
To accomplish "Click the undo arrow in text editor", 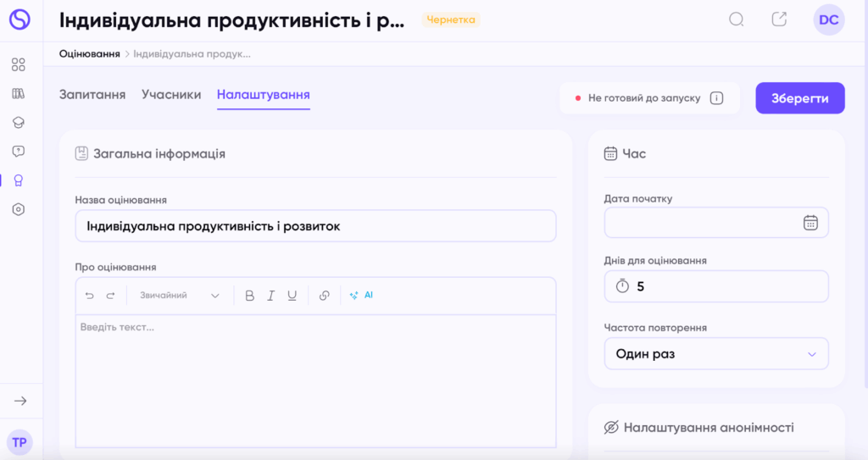I will [x=90, y=296].
